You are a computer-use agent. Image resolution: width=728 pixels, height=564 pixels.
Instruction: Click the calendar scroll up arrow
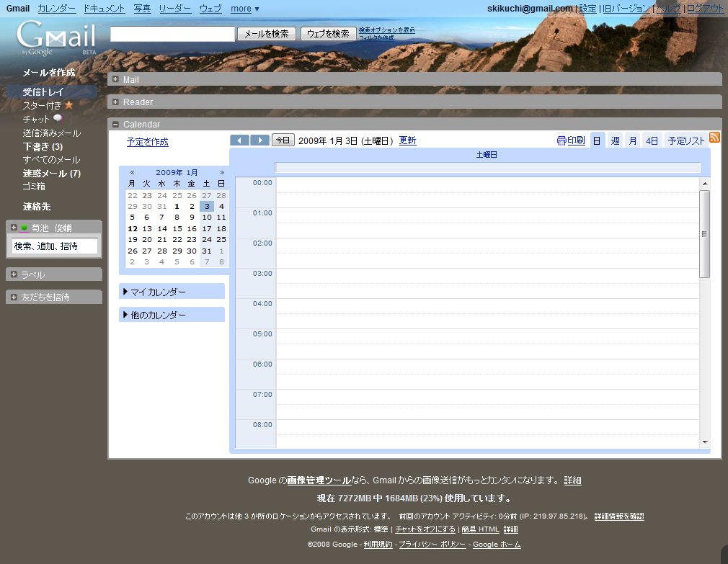(705, 184)
